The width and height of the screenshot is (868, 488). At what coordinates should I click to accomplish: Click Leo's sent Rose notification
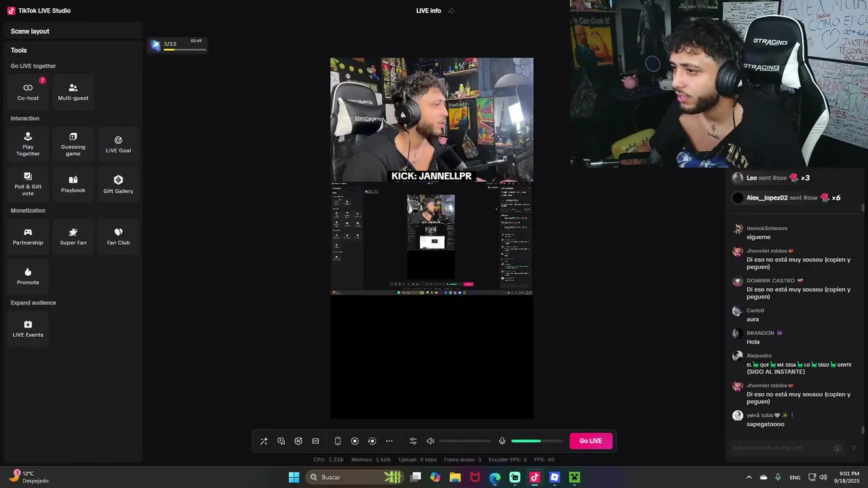click(771, 178)
